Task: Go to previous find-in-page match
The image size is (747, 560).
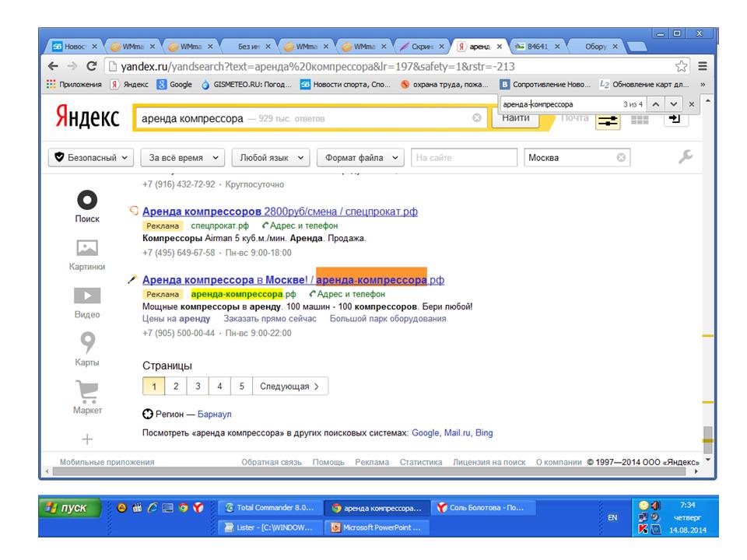Action: tap(656, 104)
